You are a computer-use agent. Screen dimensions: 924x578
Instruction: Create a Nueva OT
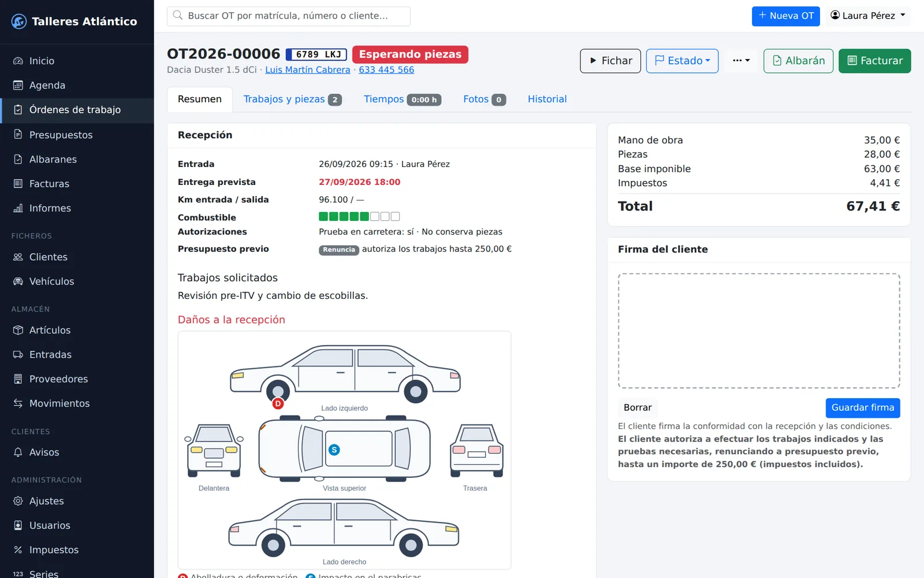(x=785, y=16)
